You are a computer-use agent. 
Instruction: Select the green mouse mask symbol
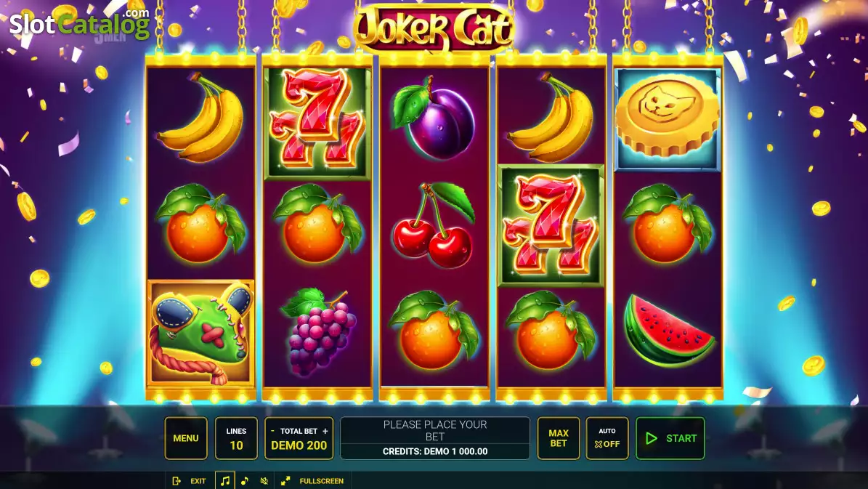[201, 332]
